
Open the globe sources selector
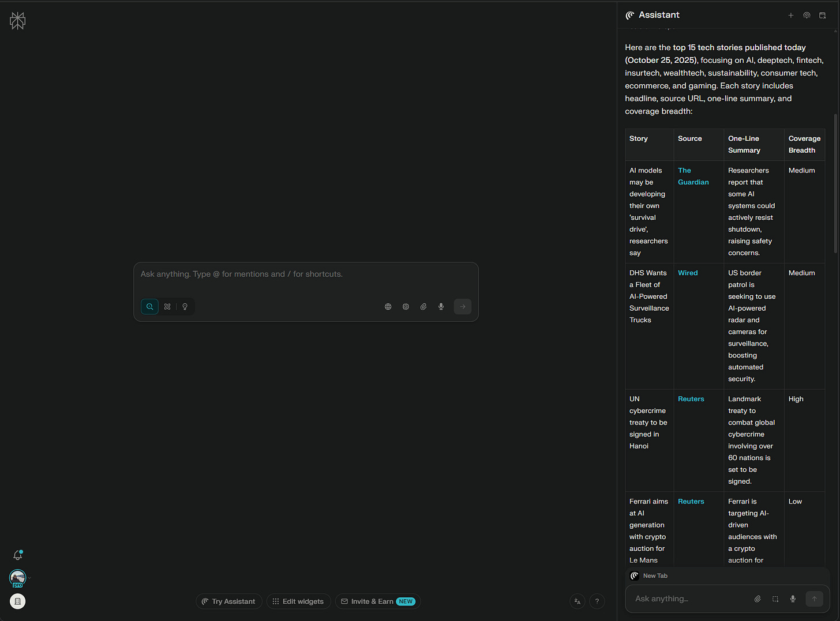pos(388,307)
